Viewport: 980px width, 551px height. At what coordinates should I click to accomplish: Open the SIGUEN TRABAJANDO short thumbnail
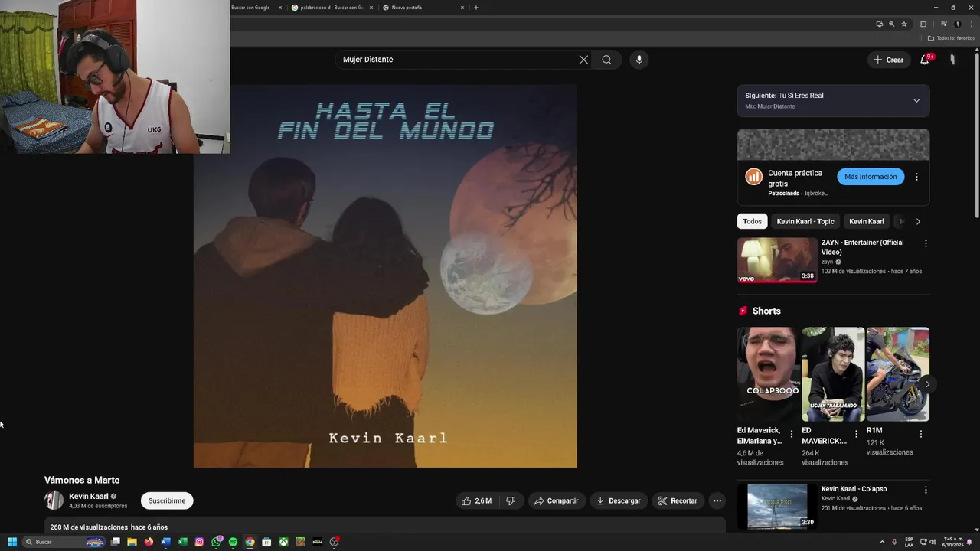[833, 374]
